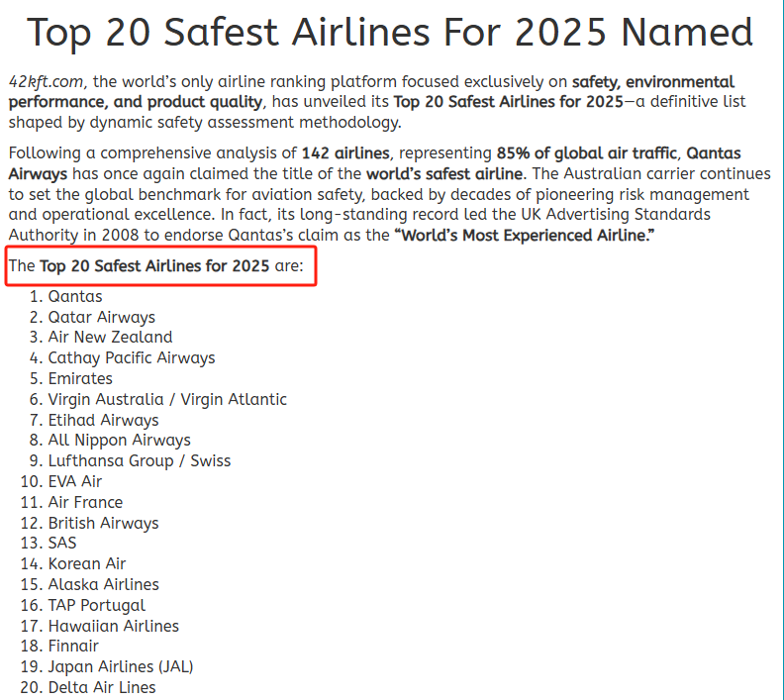
Task: Click the TAP Portugal entry
Action: 97,606
